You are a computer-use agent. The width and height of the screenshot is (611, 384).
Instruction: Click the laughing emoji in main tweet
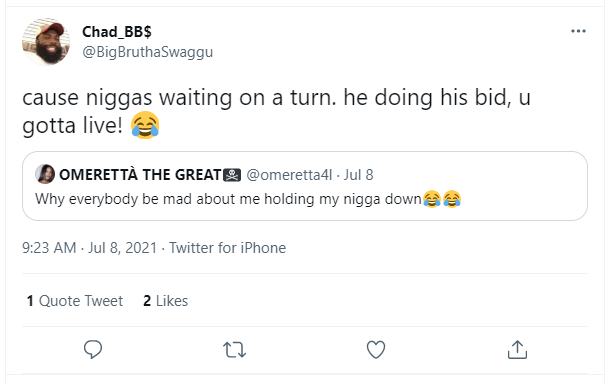pos(145,125)
